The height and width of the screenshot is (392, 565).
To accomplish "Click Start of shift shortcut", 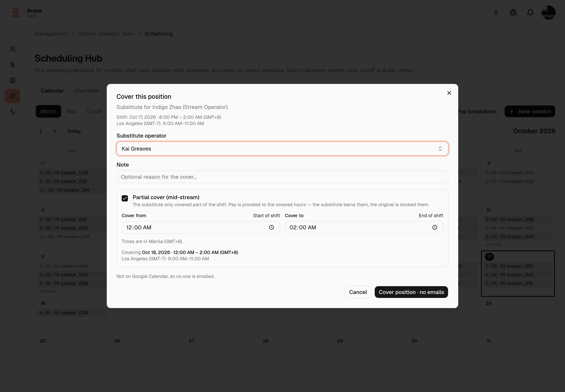I will (x=267, y=216).
